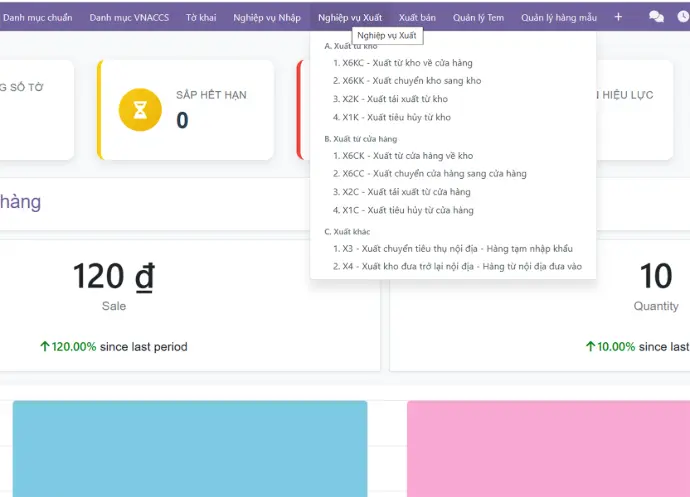The height and width of the screenshot is (497, 690).
Task: Click the blue chart block
Action: point(190,449)
